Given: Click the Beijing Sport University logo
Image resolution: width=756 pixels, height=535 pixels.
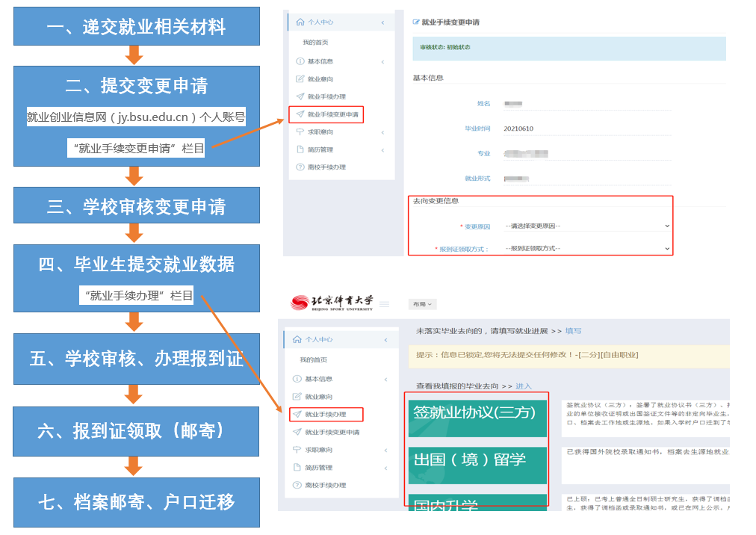Looking at the screenshot, I should click(331, 303).
